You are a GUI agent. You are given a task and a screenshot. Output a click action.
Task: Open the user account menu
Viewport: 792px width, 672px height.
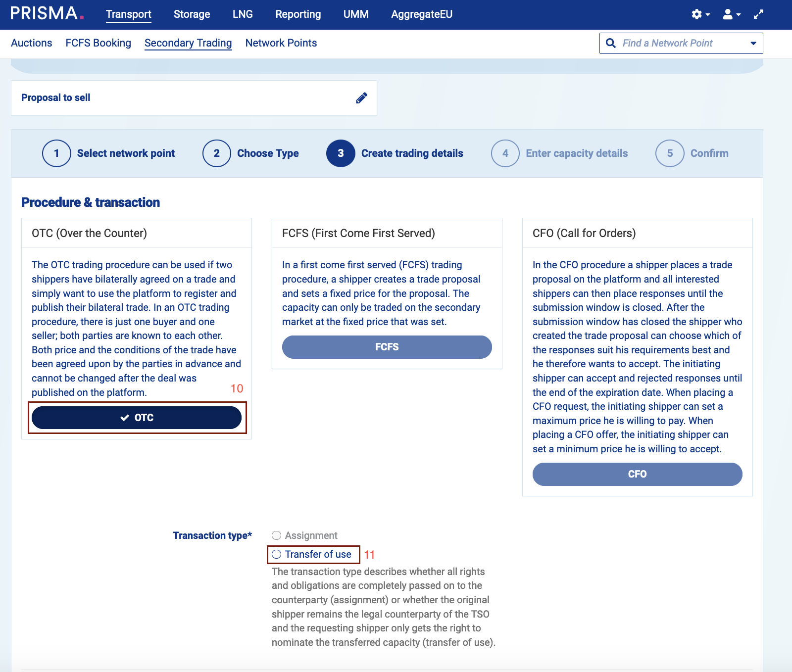pyautogui.click(x=728, y=14)
